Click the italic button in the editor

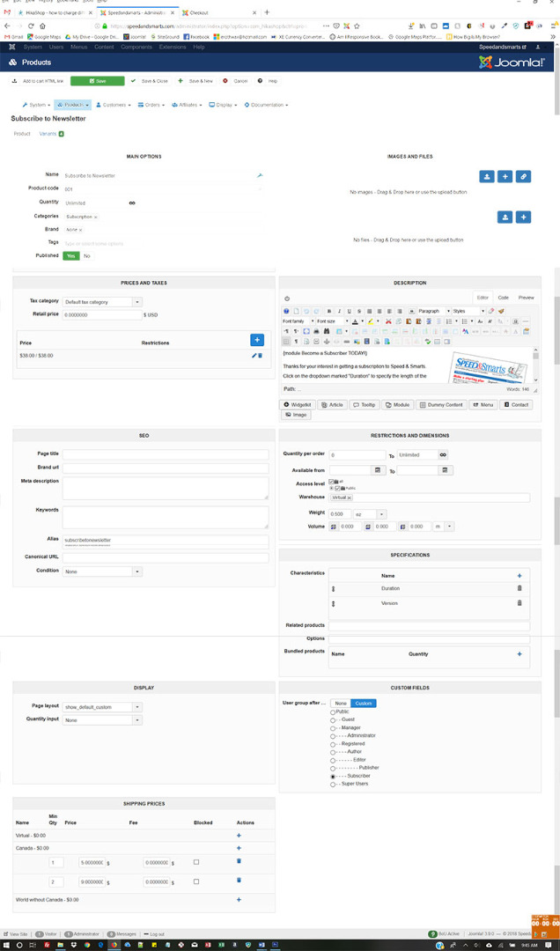click(x=339, y=311)
